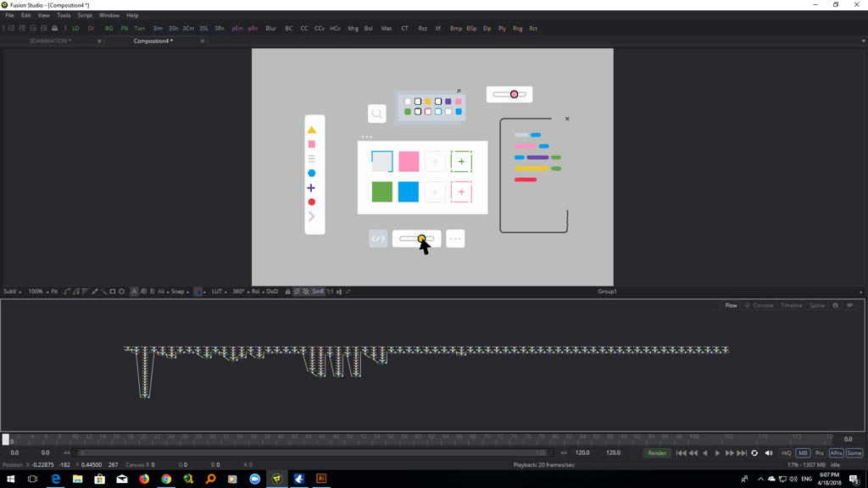
Task: Mute audio with the speaker icon
Action: [x=769, y=453]
